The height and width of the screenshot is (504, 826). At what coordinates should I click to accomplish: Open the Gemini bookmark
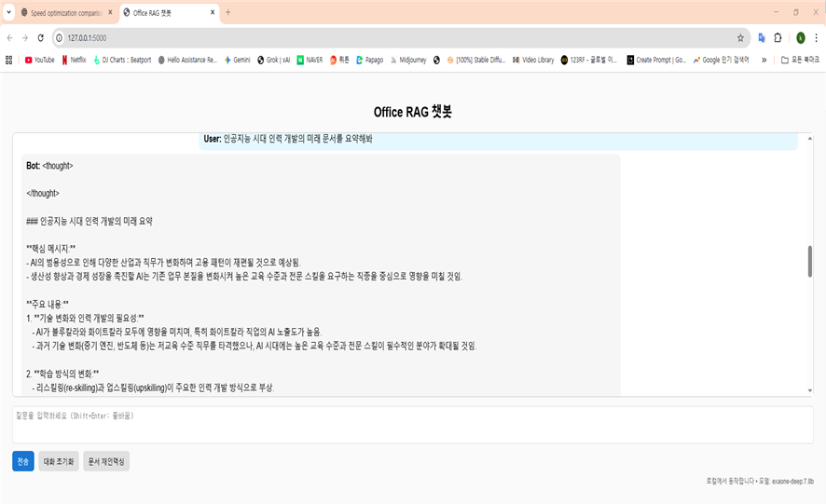click(237, 60)
